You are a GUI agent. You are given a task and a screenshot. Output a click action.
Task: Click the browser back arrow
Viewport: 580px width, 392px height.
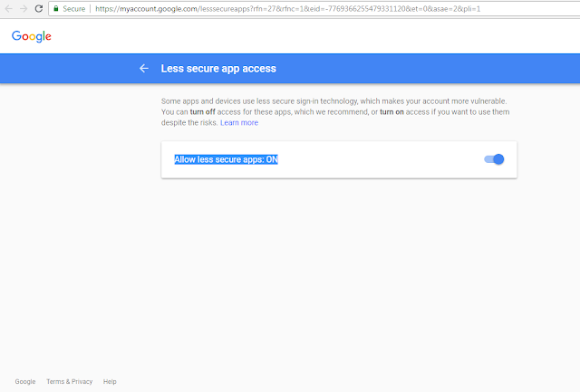pyautogui.click(x=8, y=8)
